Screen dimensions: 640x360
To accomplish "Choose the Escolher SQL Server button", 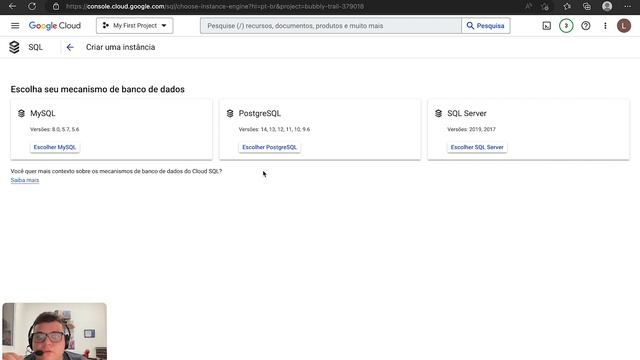I will click(477, 147).
